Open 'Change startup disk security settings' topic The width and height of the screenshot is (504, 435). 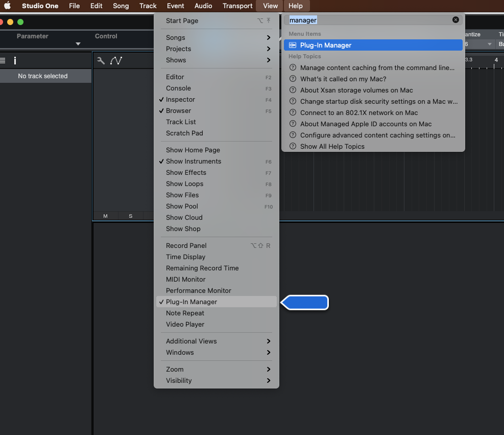point(373,101)
